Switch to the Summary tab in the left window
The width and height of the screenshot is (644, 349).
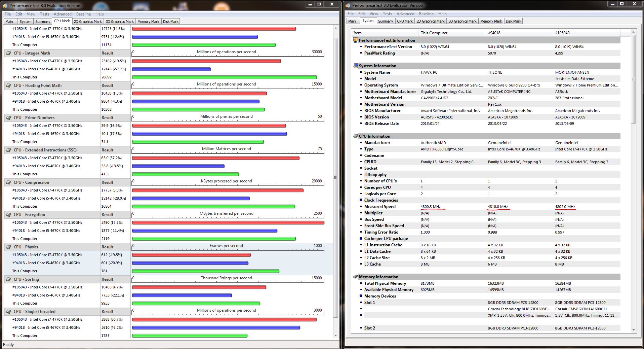coord(43,22)
